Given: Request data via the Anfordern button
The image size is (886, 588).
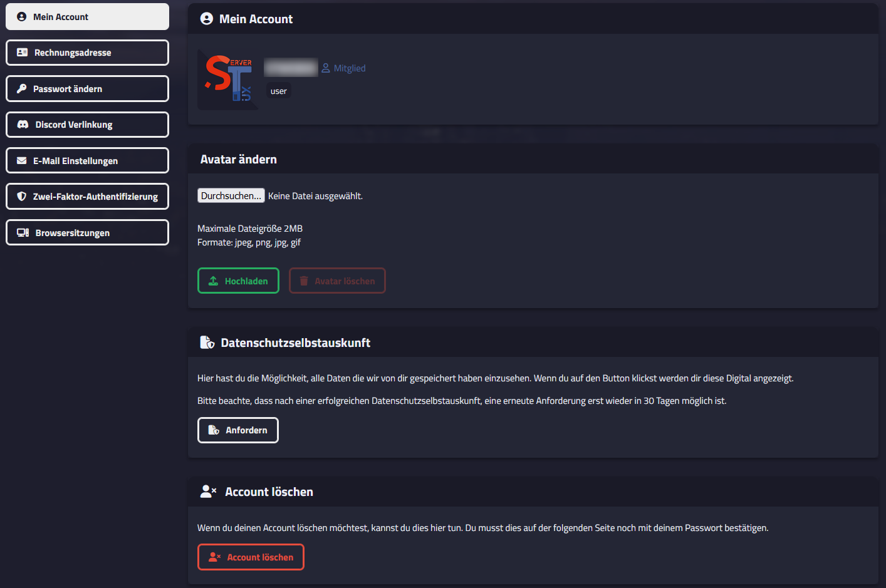Looking at the screenshot, I should click(238, 430).
